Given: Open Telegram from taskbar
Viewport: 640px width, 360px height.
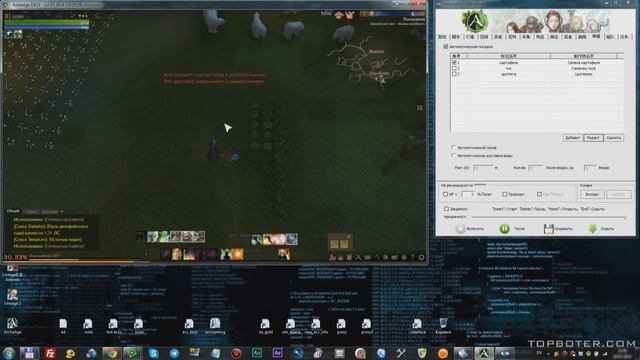Looking at the screenshot, I should point(174,353).
